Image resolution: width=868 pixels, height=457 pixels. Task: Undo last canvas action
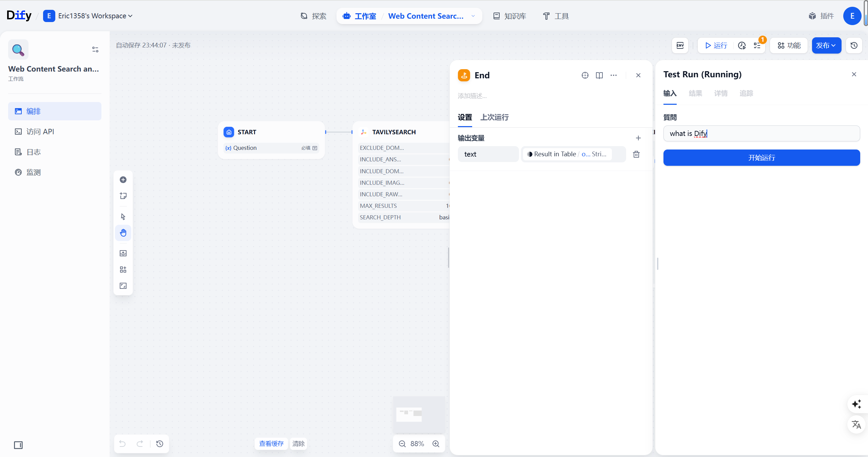pos(122,444)
